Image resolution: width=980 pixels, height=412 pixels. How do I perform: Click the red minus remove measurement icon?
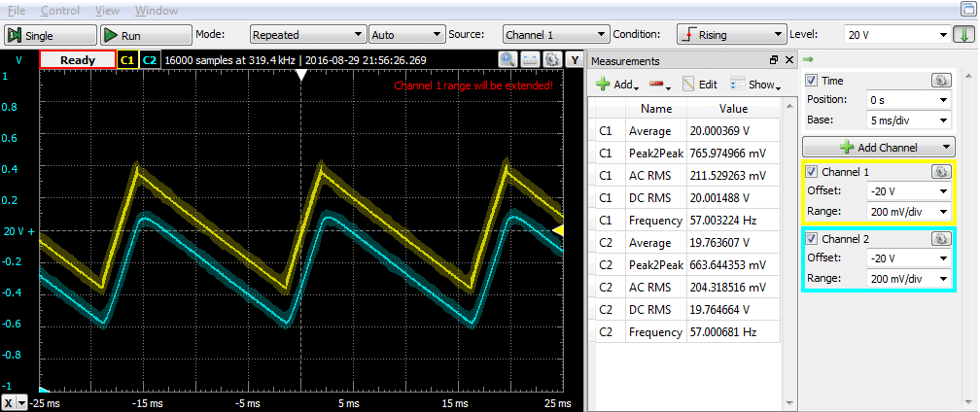pos(659,85)
